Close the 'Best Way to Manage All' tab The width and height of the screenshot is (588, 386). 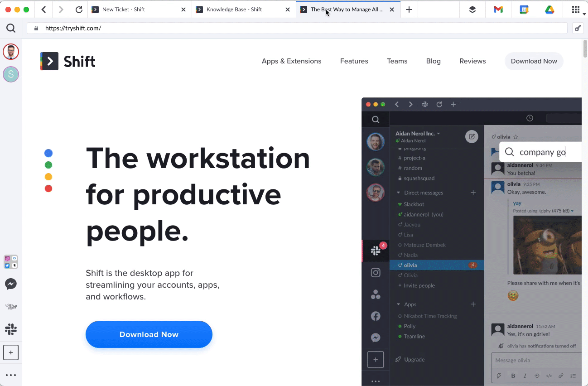(x=392, y=10)
